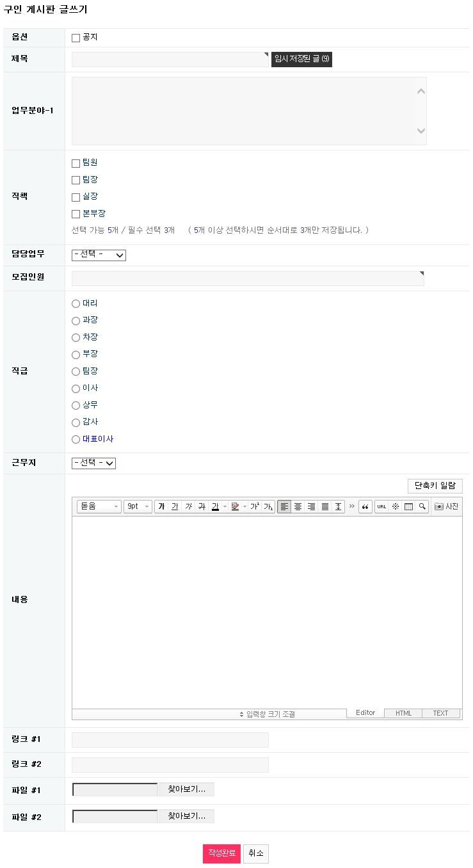473x868 pixels.
Task: Insert a URL link via toolbar
Action: tap(381, 506)
